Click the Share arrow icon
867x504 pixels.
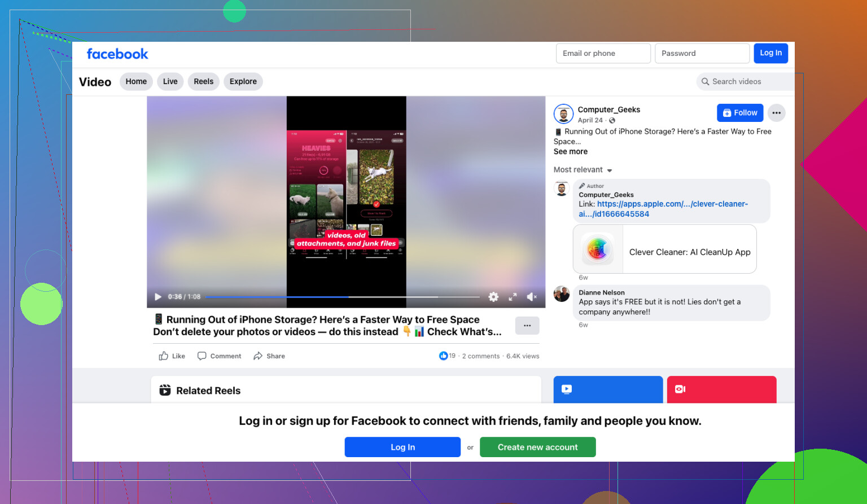tap(258, 356)
